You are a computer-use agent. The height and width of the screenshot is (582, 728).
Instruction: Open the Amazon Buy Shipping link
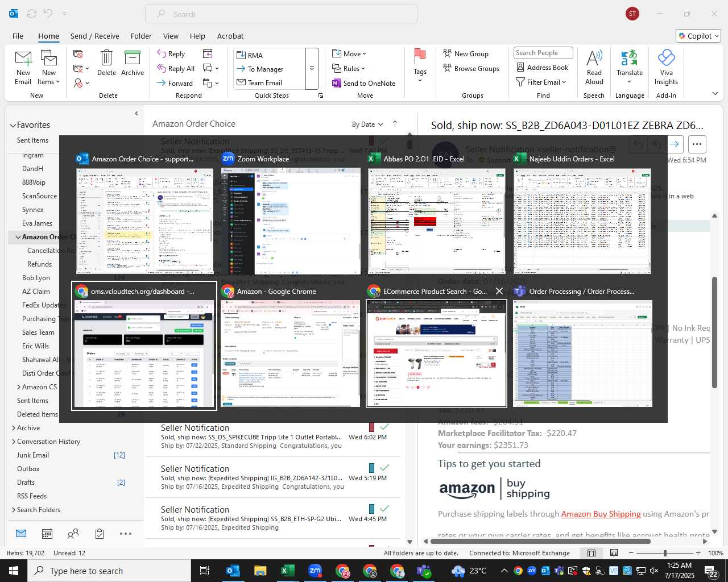point(601,514)
